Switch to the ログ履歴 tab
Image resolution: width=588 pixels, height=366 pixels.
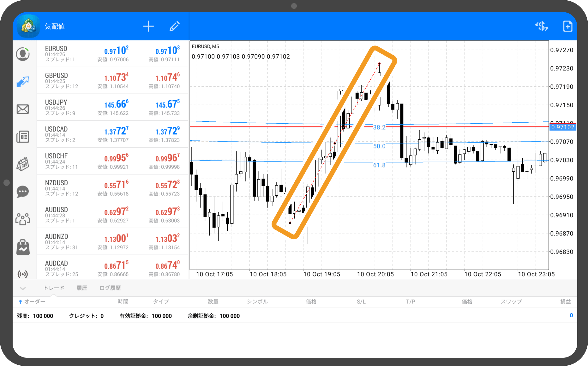110,288
